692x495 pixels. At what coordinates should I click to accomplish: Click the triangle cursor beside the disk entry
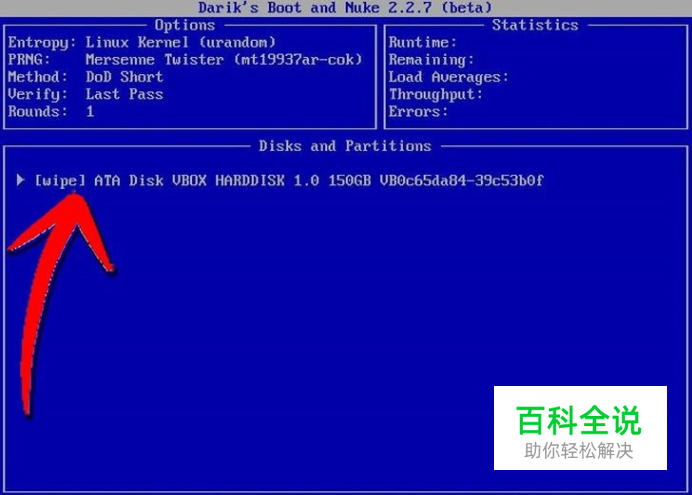point(20,180)
